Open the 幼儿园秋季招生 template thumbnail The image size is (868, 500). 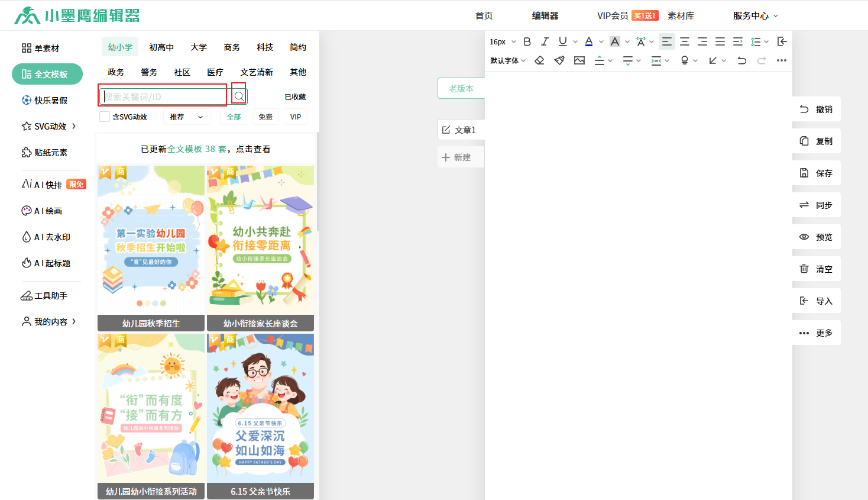coord(151,248)
